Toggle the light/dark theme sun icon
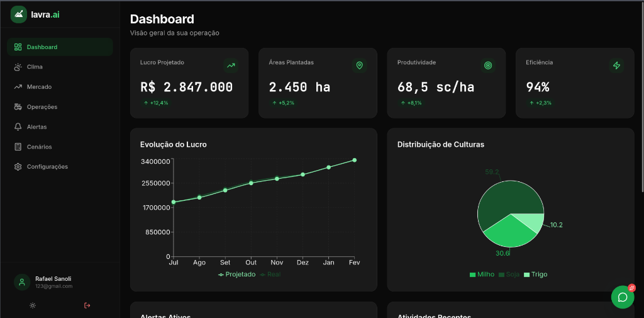The height and width of the screenshot is (318, 644). (33, 305)
